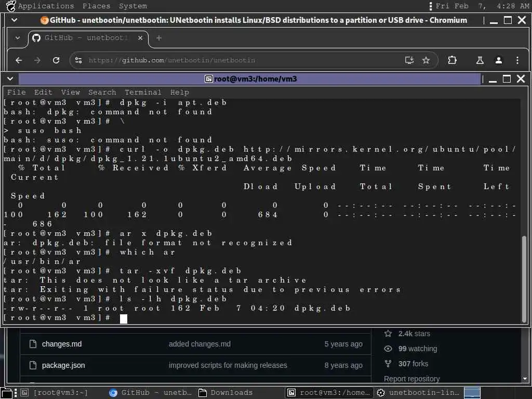Open the terminal Edit menu
This screenshot has height=399, width=532.
point(43,92)
